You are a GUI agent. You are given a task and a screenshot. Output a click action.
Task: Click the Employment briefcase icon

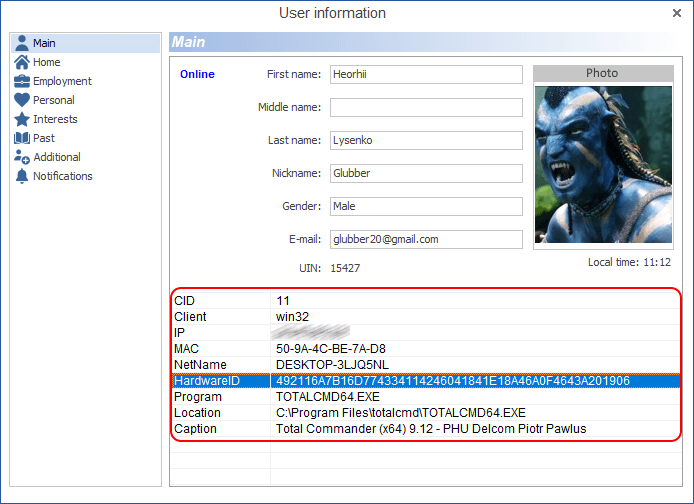point(22,81)
